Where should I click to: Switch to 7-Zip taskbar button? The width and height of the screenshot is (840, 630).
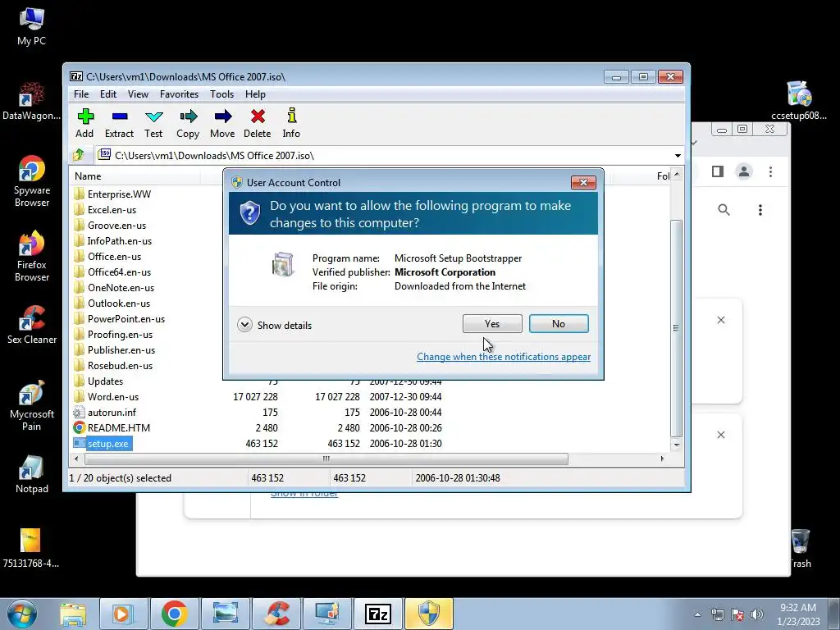[377, 614]
